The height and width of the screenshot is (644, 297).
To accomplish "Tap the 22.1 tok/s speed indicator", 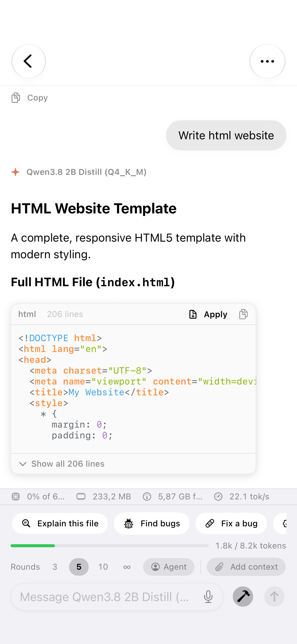I will 242,497.
